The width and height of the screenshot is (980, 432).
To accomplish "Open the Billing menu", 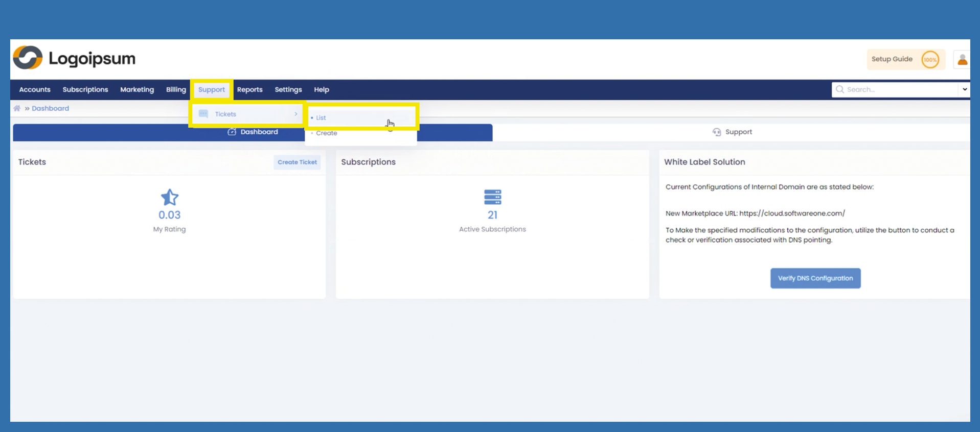I will tap(176, 89).
